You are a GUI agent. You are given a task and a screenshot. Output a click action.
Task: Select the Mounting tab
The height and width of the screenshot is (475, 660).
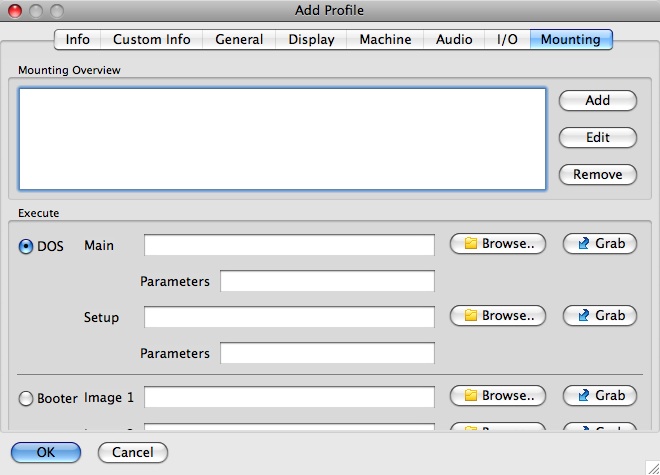tap(571, 40)
